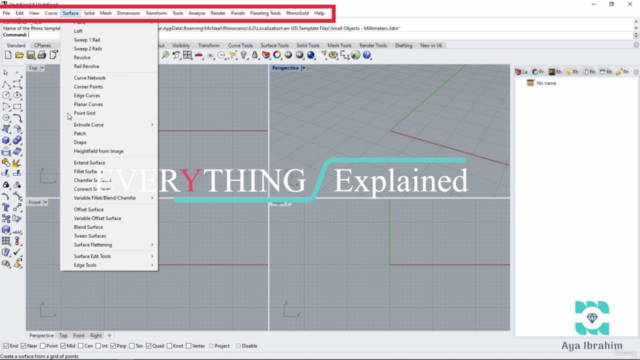Select the Rectangular Array grid tool
Screen dimensions: 640x360
pyautogui.click(x=6, y=241)
